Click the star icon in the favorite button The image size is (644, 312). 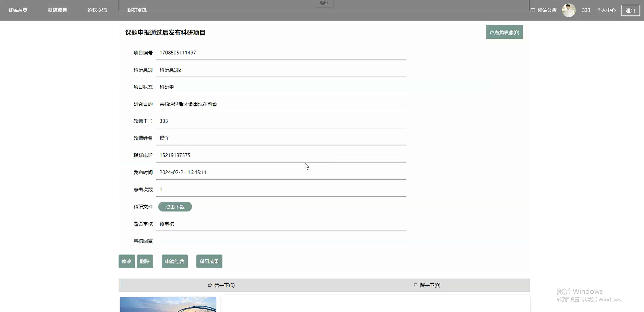tap(491, 33)
